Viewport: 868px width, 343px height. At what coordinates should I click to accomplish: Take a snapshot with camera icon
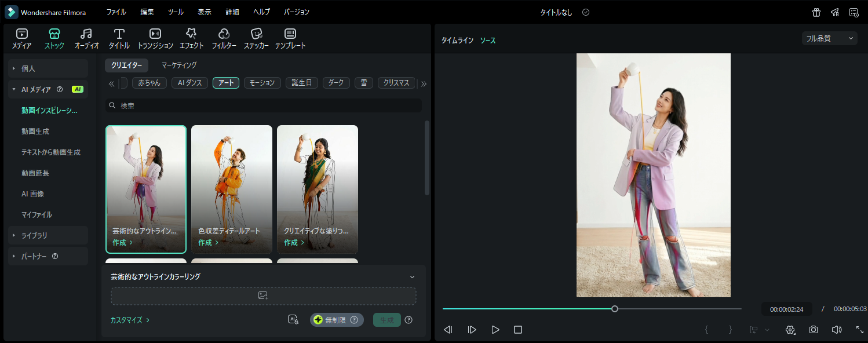(x=814, y=330)
